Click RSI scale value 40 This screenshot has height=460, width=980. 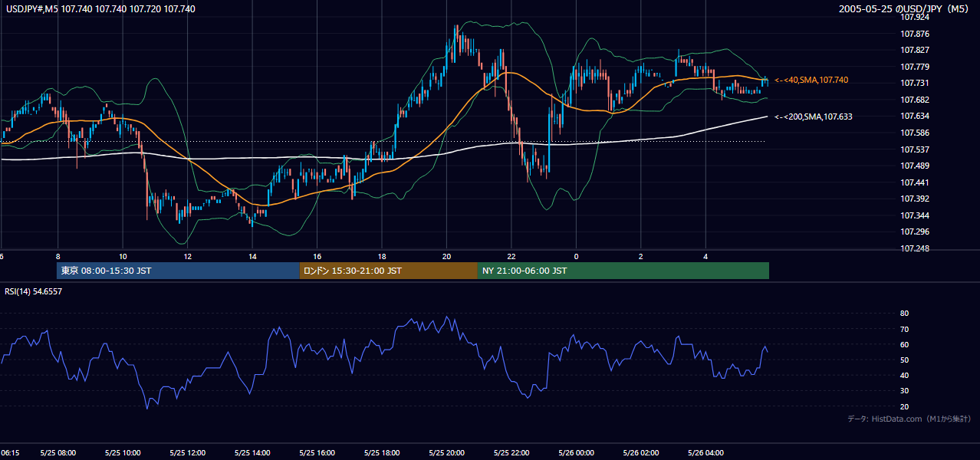coord(904,375)
